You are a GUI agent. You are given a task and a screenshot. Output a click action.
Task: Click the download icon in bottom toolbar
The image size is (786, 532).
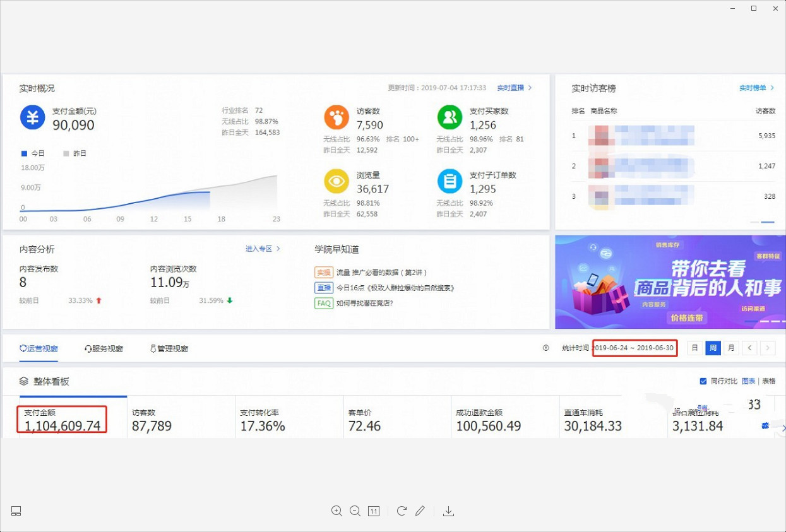click(x=448, y=511)
